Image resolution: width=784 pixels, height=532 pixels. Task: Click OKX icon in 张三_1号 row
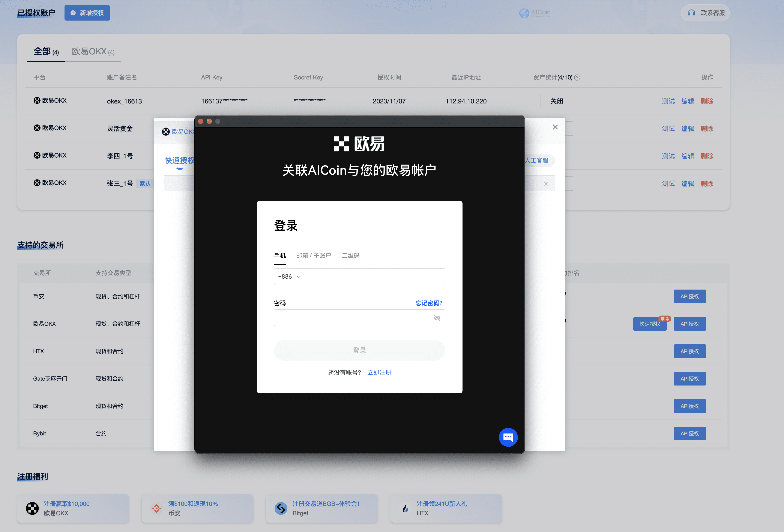point(37,183)
